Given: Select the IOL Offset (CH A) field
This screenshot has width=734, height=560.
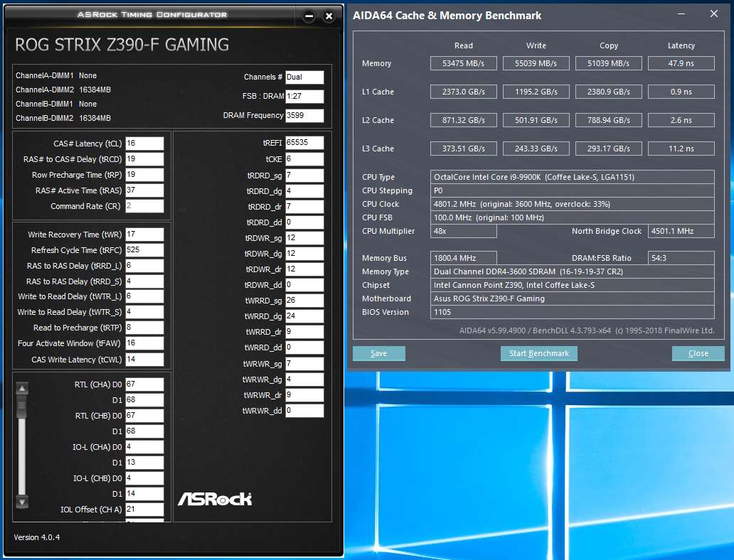Looking at the screenshot, I should click(x=144, y=510).
